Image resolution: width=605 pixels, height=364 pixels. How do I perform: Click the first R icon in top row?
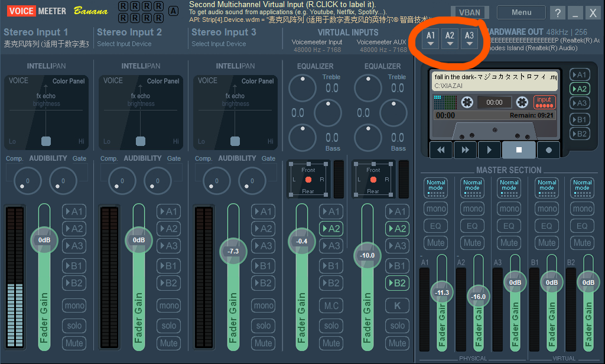coord(123,6)
